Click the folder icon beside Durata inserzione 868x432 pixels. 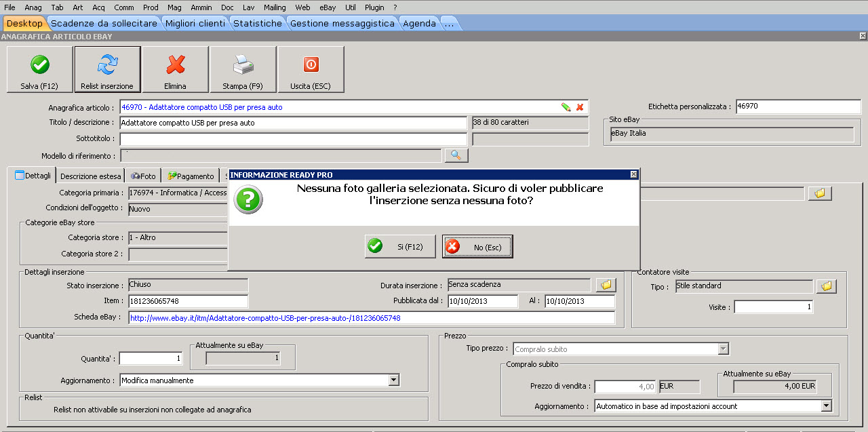[607, 285]
